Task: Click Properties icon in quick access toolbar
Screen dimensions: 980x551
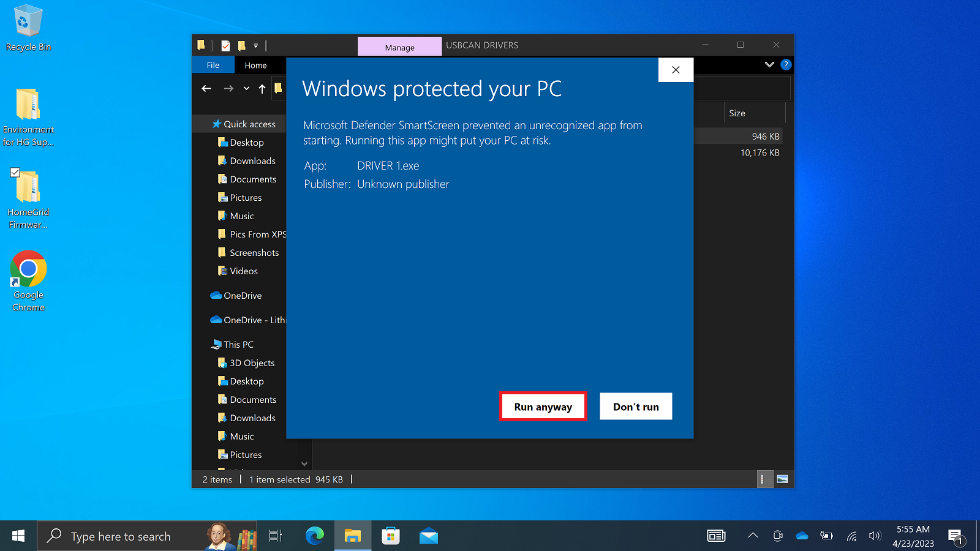Action: coord(225,45)
